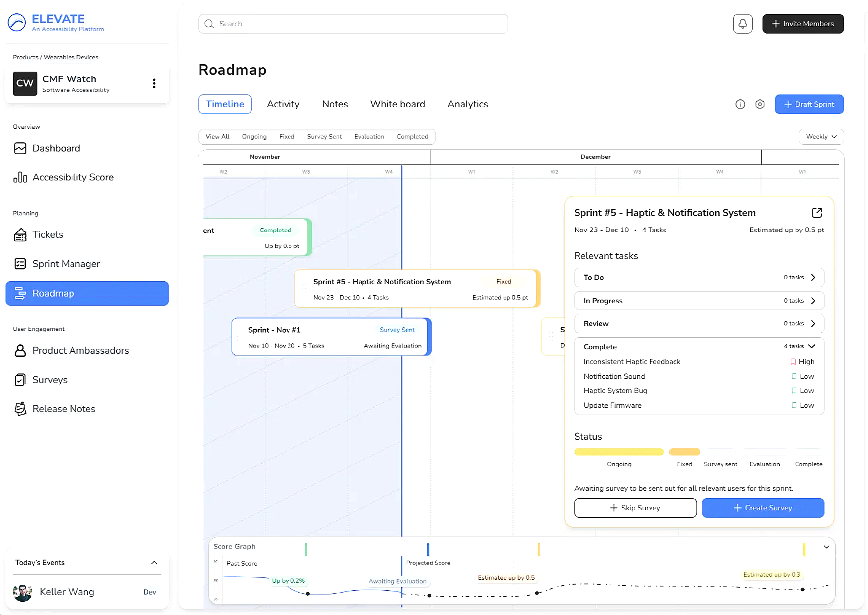Screen dimensions: 868x615
Task: Collapse the Complete tasks list
Action: (811, 346)
